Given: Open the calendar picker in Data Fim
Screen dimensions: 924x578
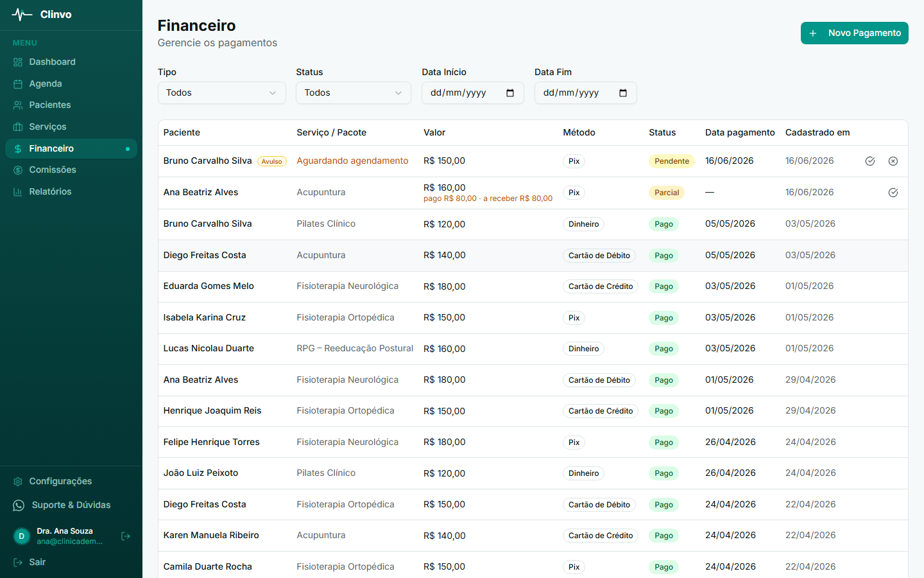Looking at the screenshot, I should pyautogui.click(x=623, y=93).
